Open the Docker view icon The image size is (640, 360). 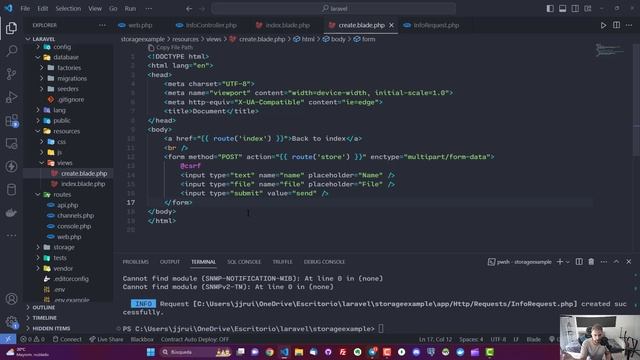click(x=11, y=212)
